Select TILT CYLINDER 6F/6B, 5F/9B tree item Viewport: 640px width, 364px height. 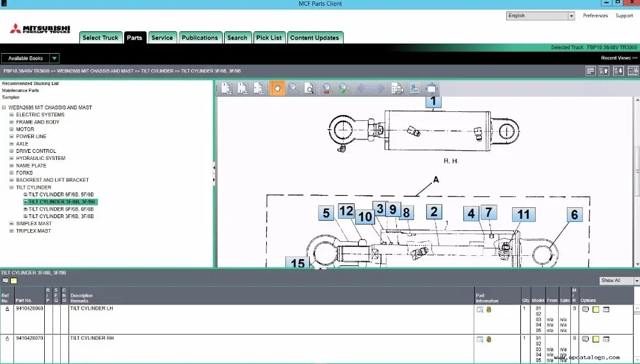[61, 194]
